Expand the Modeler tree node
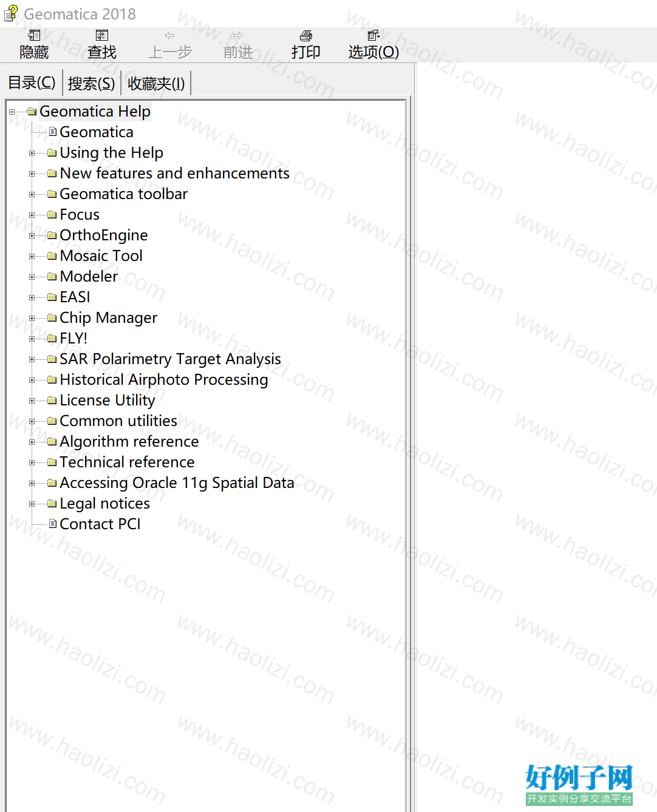Image resolution: width=657 pixels, height=812 pixels. click(x=32, y=277)
